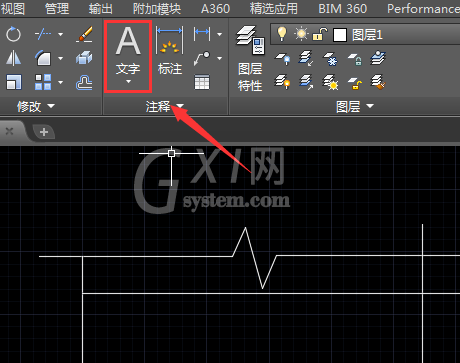Open the 精选应用 ribbon tab

tap(274, 9)
